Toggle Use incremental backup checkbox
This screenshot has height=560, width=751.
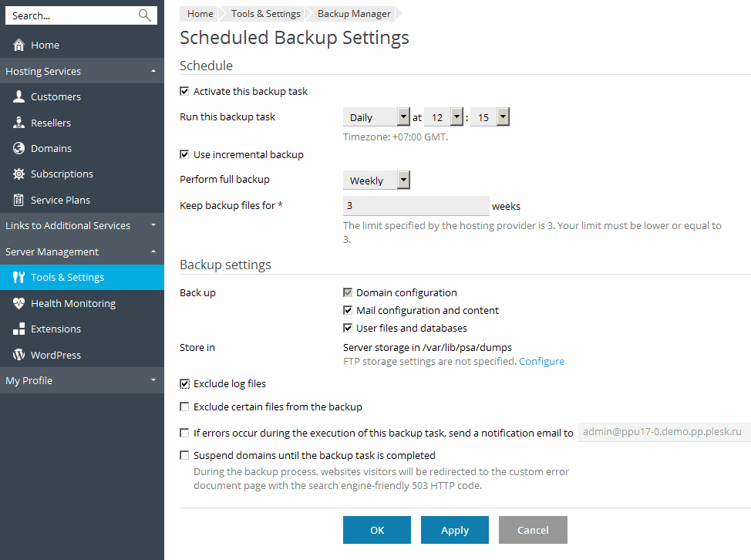[184, 154]
